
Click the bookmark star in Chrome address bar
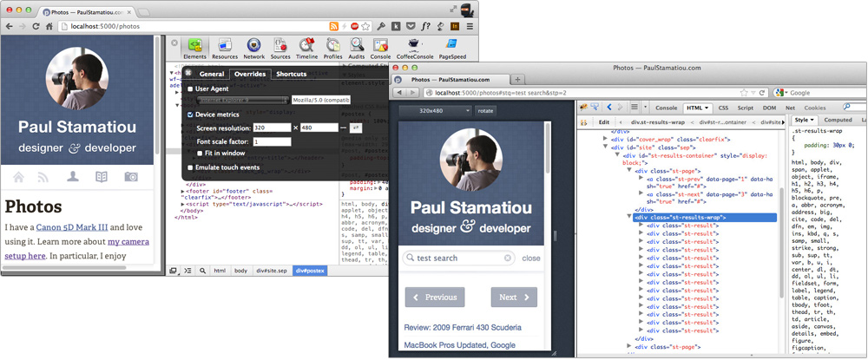click(x=365, y=26)
